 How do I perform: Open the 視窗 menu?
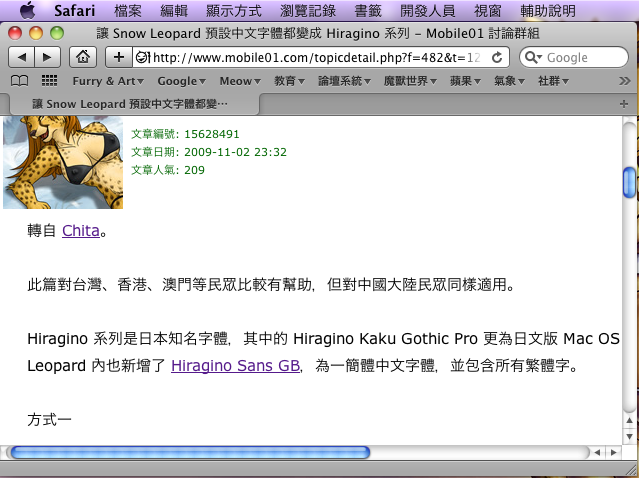pos(488,11)
